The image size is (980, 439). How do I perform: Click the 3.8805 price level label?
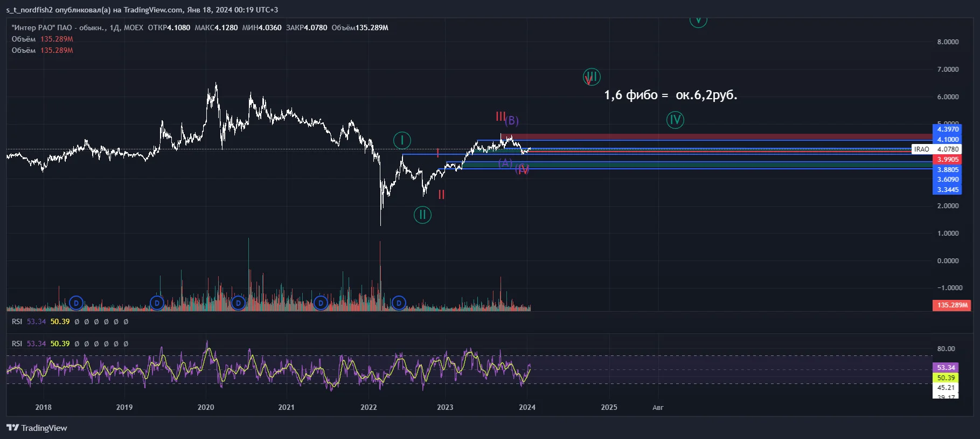947,169
